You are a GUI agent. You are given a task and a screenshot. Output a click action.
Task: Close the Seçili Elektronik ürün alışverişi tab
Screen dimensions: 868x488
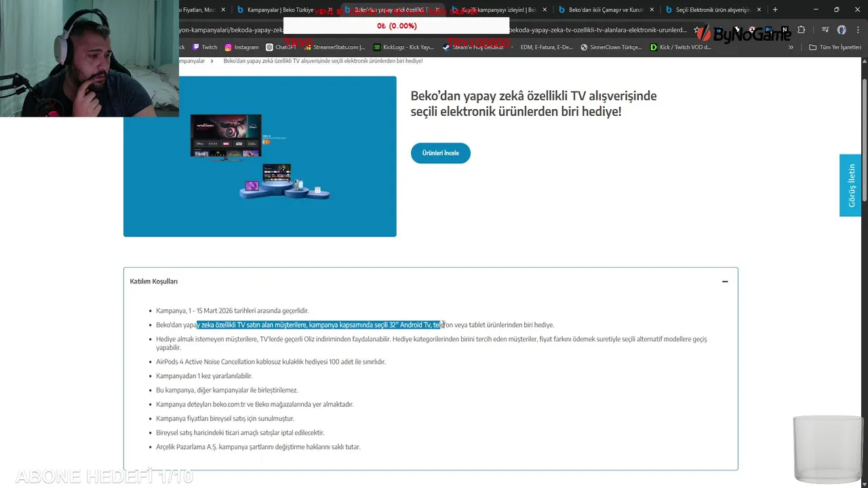pos(759,9)
